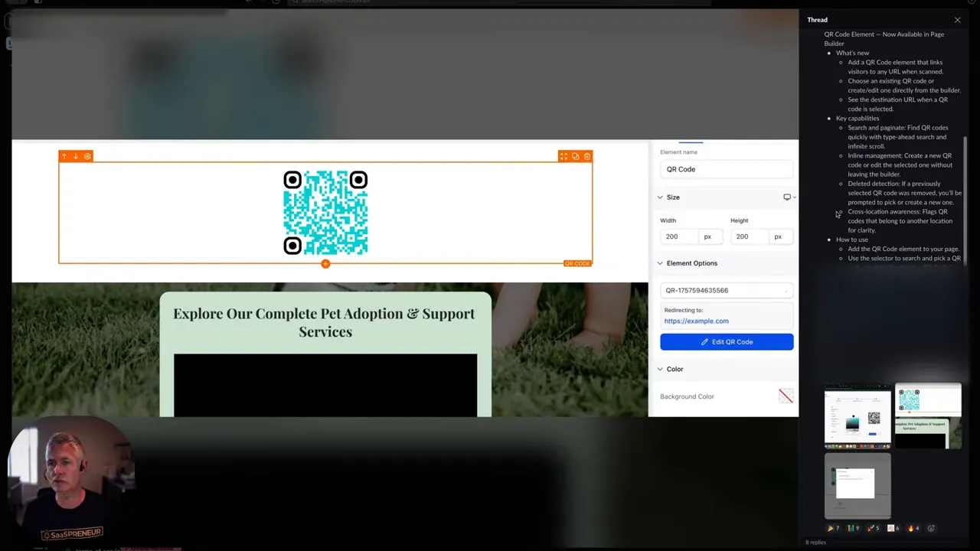Image resolution: width=980 pixels, height=551 pixels.
Task: Click the 'Key capabilities' bullet text
Action: pyautogui.click(x=857, y=118)
